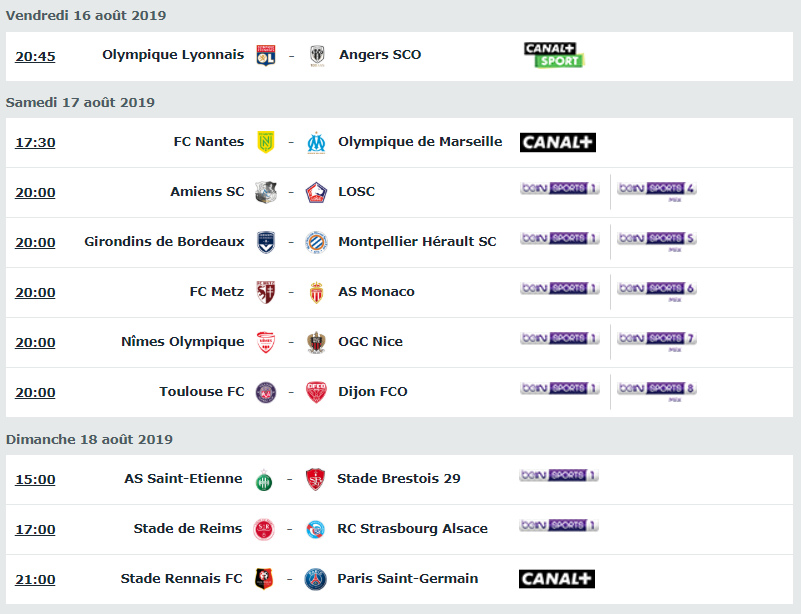Open the 20:45 Lyon match time link
This screenshot has height=614, width=801.
tap(35, 56)
